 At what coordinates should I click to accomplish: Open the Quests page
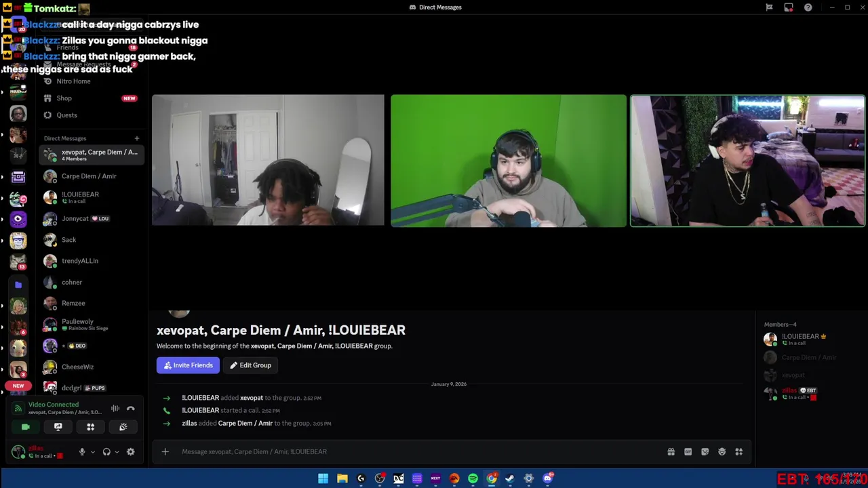(x=92, y=115)
